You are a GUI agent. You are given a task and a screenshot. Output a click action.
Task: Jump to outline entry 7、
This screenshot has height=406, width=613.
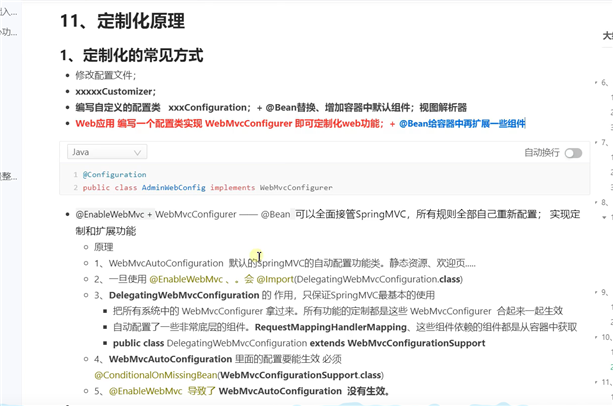coord(605,142)
